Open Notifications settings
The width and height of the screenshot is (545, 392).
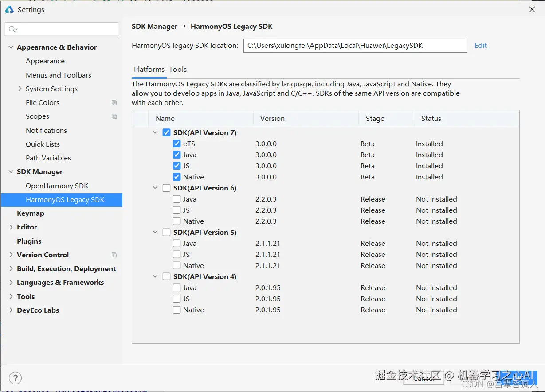point(46,130)
